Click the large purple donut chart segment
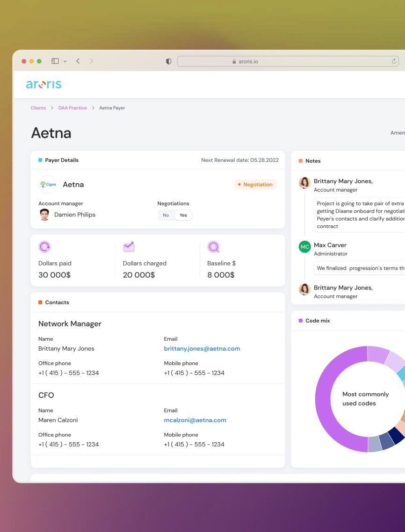Image resolution: width=405 pixels, height=532 pixels. pyautogui.click(x=323, y=399)
